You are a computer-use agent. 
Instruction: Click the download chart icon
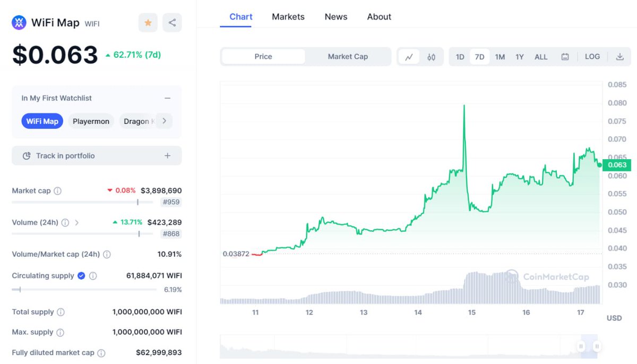click(x=619, y=56)
